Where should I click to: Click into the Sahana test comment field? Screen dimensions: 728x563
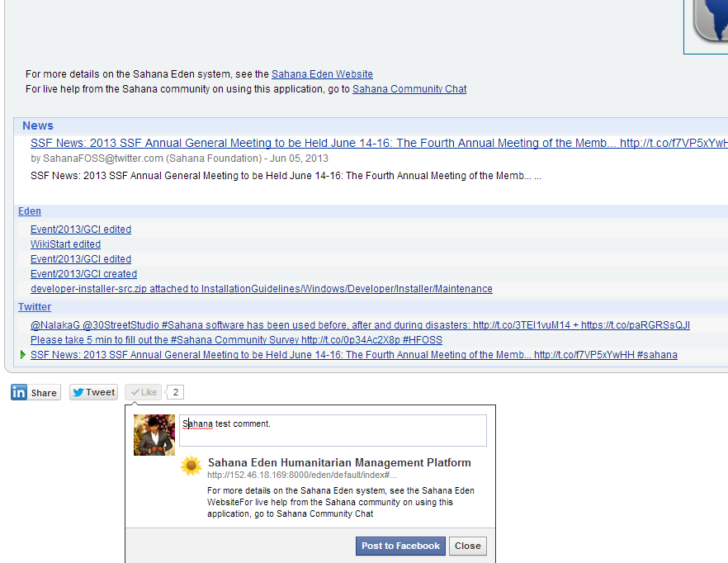(333, 430)
